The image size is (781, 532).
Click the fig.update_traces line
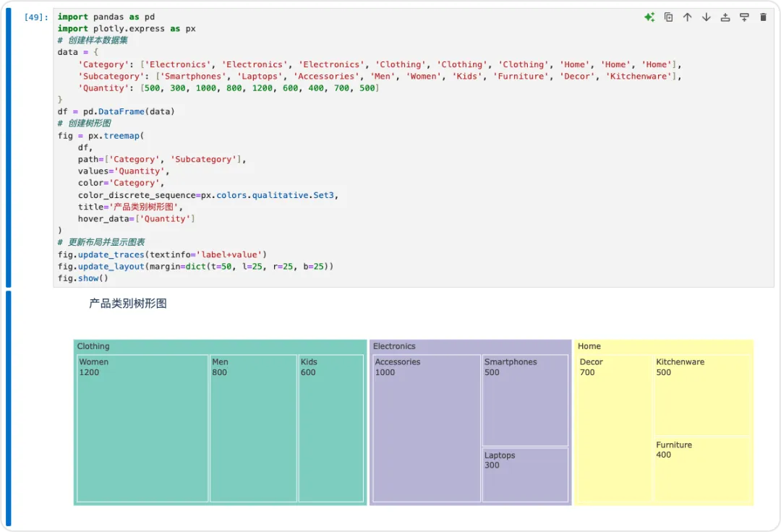pos(163,255)
